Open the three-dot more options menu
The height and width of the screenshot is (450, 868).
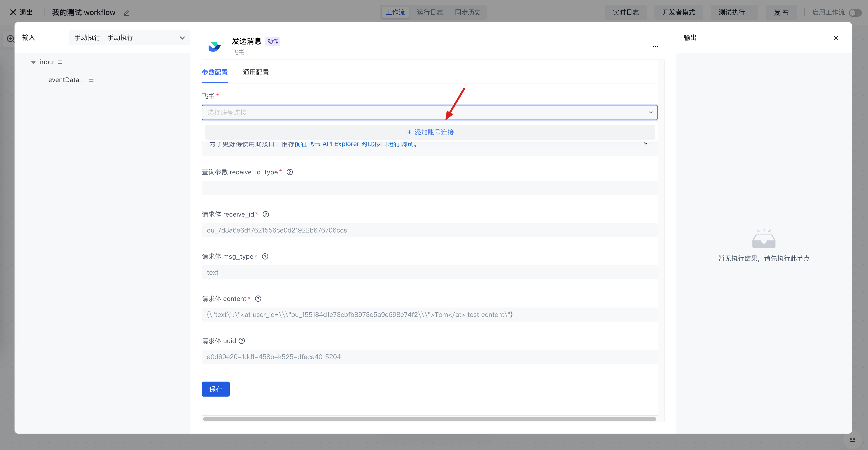pos(655,46)
